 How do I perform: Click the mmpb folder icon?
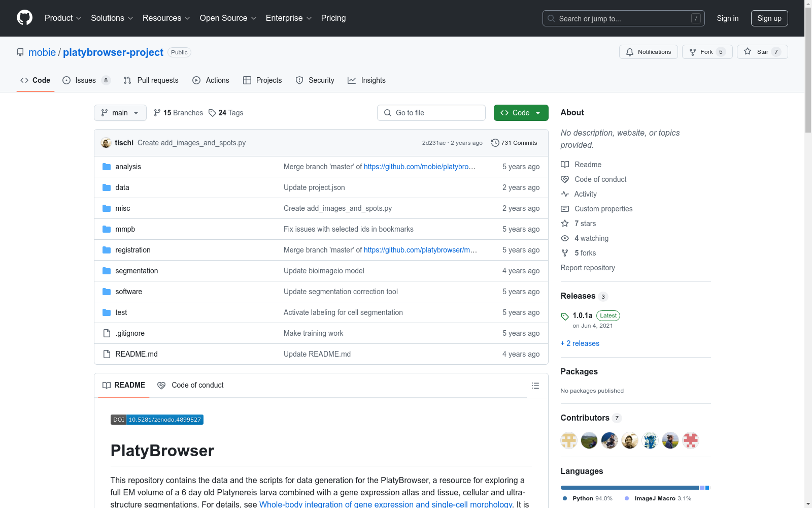(x=107, y=229)
